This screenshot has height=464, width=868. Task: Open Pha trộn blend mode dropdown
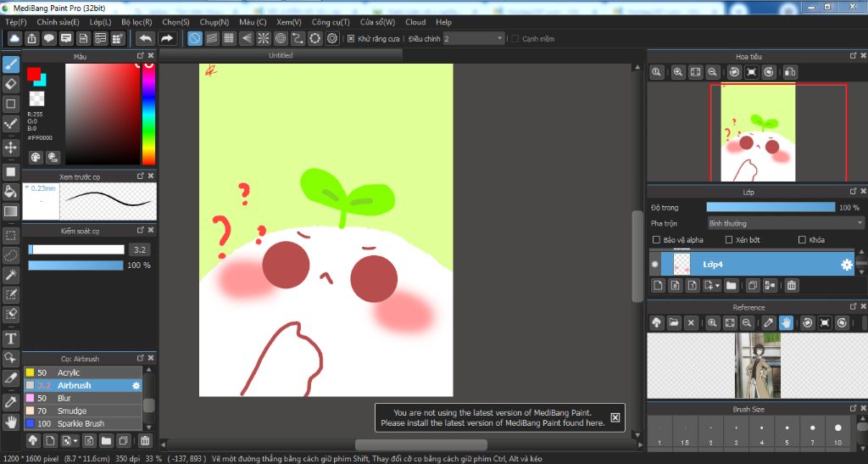pyautogui.click(x=786, y=223)
